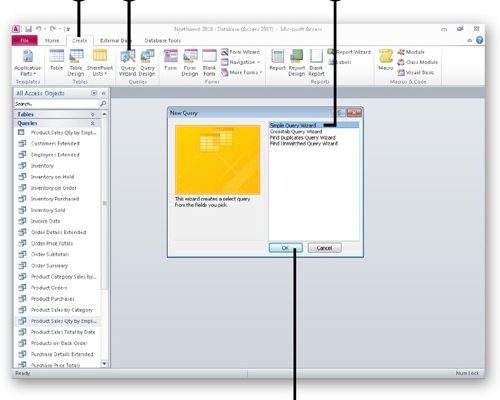The width and height of the screenshot is (500, 400).
Task: Click the search magnifier icon
Action: click(103, 104)
